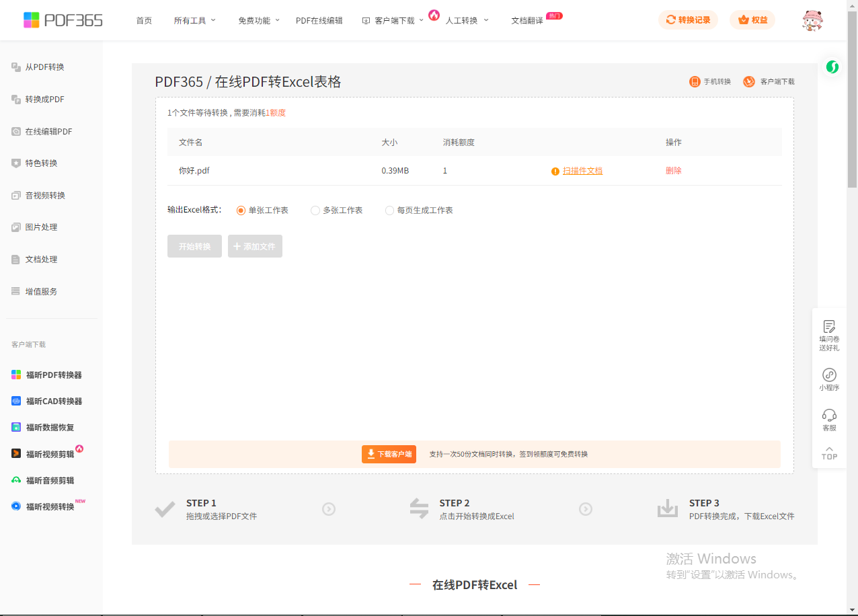Viewport: 858px width, 616px height.
Task: Click the 操作 column header
Action: tap(674, 143)
